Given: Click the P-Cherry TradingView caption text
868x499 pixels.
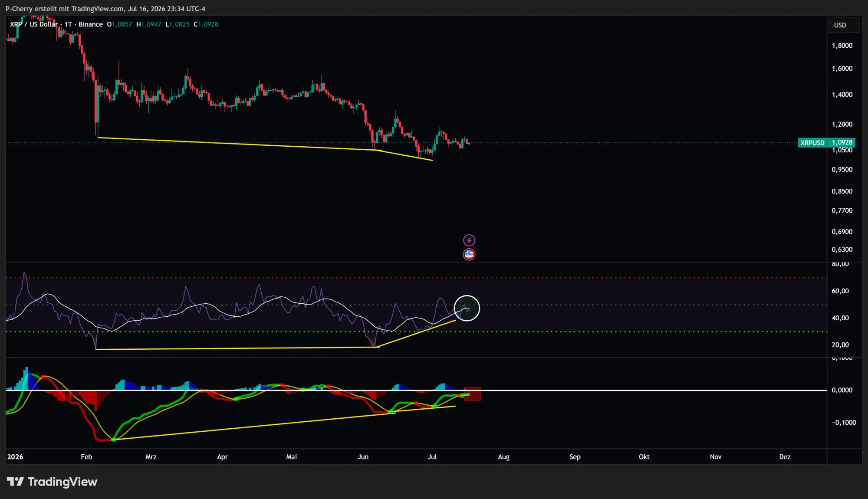Looking at the screenshot, I should (105, 9).
